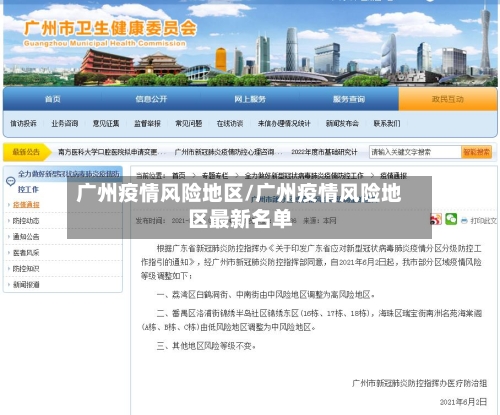Image resolution: width=500 pixels, height=415 pixels.
Task: Click 全力做好新型冠状病毒肺炎疫情防控工作 breadcrumb link
Action: pyautogui.click(x=304, y=175)
